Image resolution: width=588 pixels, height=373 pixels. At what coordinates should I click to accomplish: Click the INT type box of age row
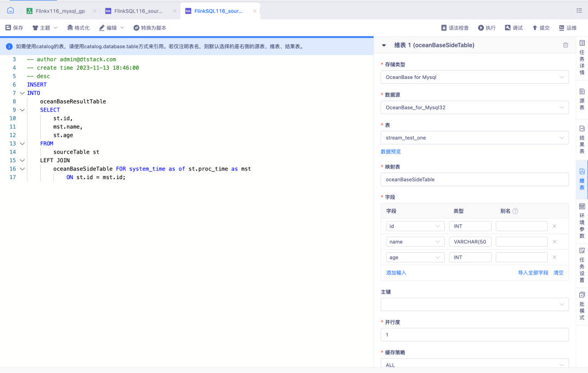pos(470,257)
